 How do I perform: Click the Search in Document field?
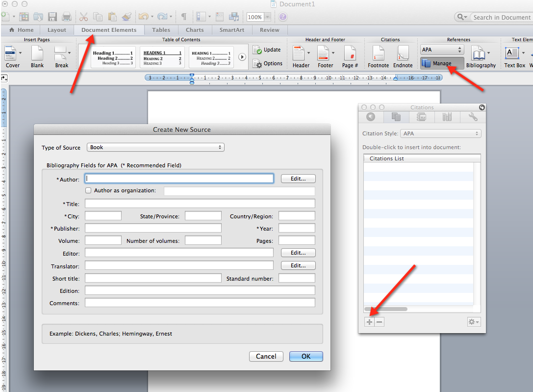click(501, 17)
